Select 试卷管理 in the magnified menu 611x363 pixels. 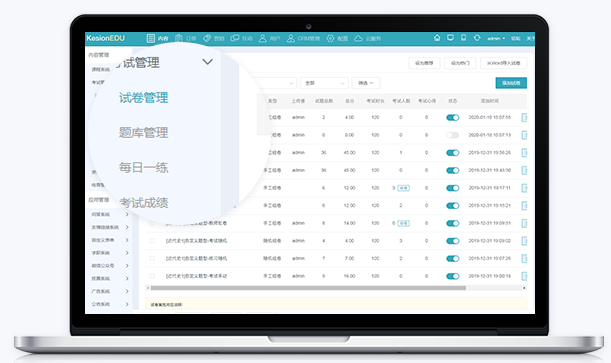click(143, 97)
